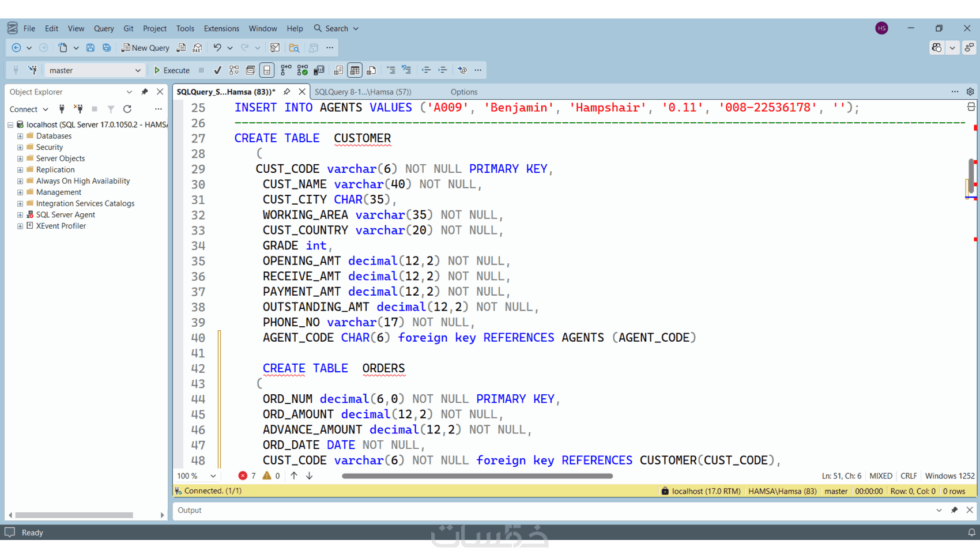Open the editor settings gear icon
980x559 pixels.
970,92
